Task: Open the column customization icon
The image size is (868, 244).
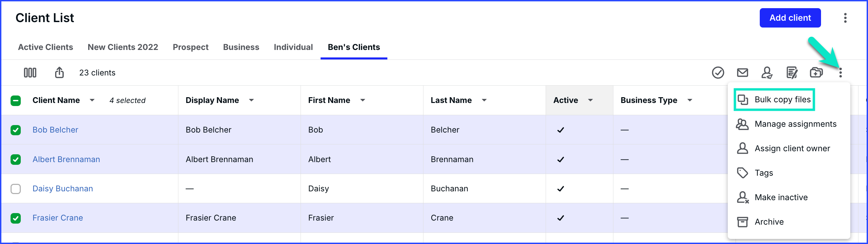Action: (30, 72)
